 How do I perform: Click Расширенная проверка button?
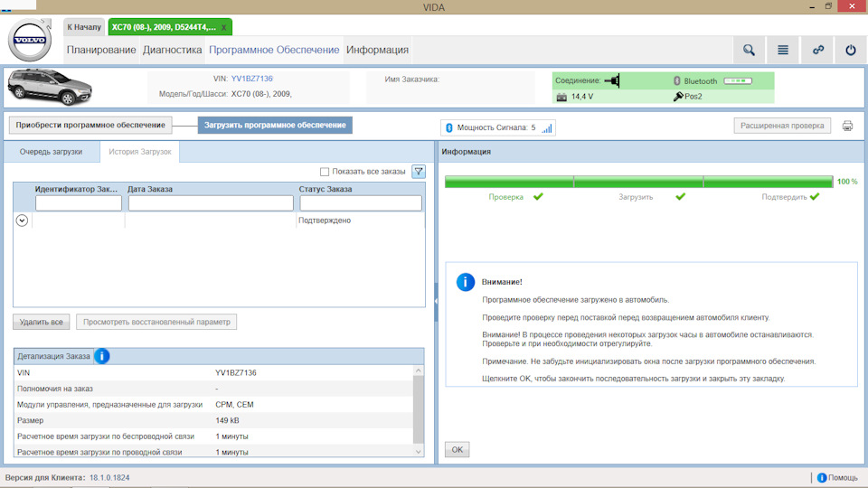[782, 126]
